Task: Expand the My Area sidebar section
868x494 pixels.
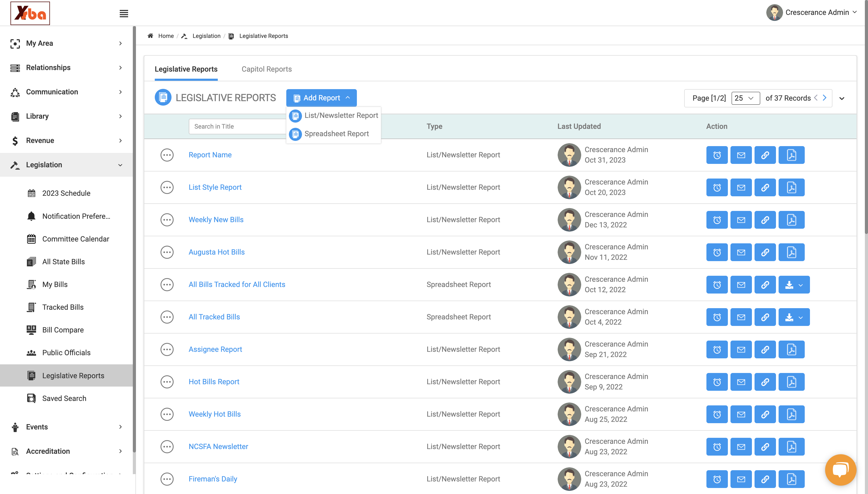Action: coord(66,43)
